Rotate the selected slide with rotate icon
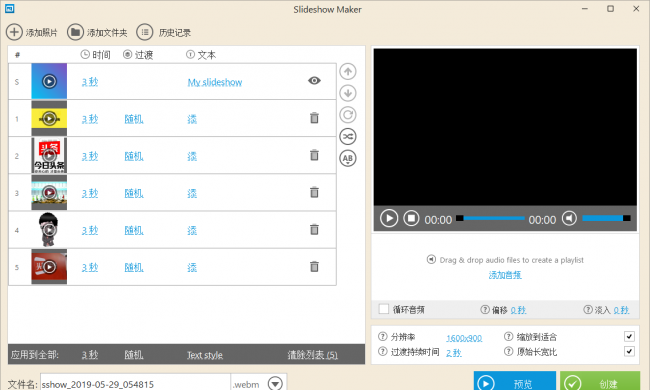 (x=348, y=115)
